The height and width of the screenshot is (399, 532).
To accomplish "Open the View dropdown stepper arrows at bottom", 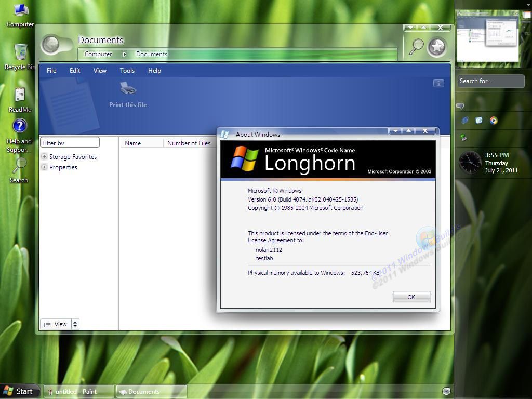I will (x=75, y=324).
